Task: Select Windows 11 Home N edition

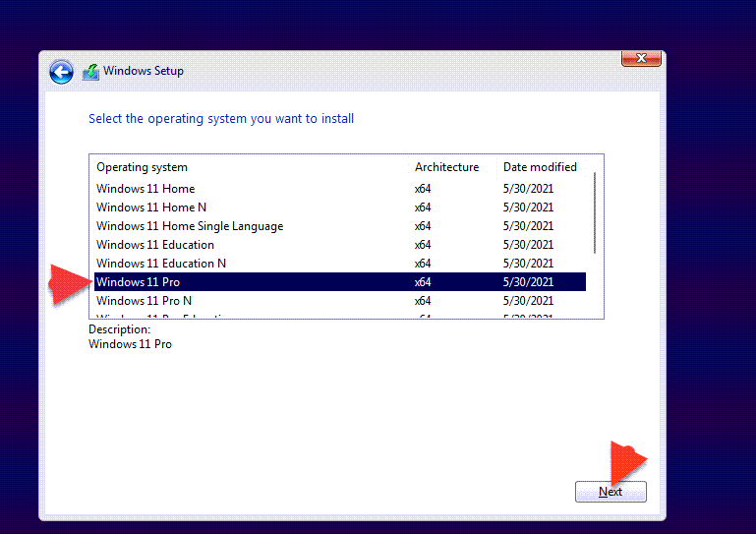Action: coord(340,208)
